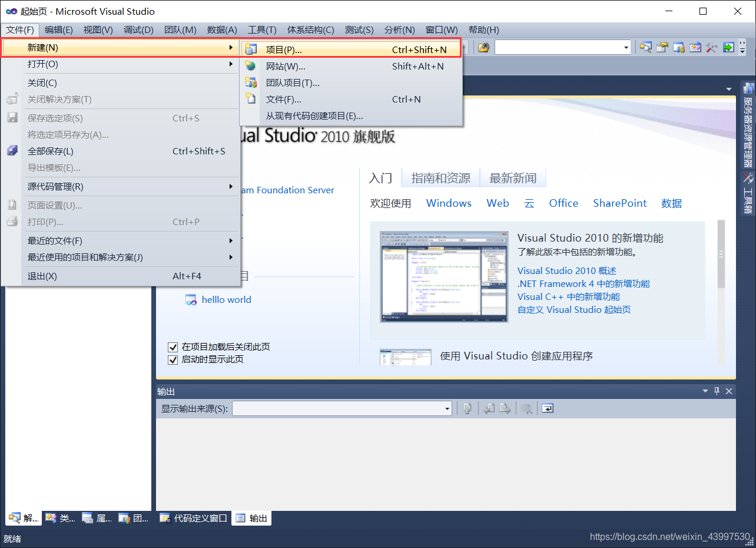Image resolution: width=756 pixels, height=548 pixels.
Task: Click the Start Page green arrow icon
Action: 728,48
